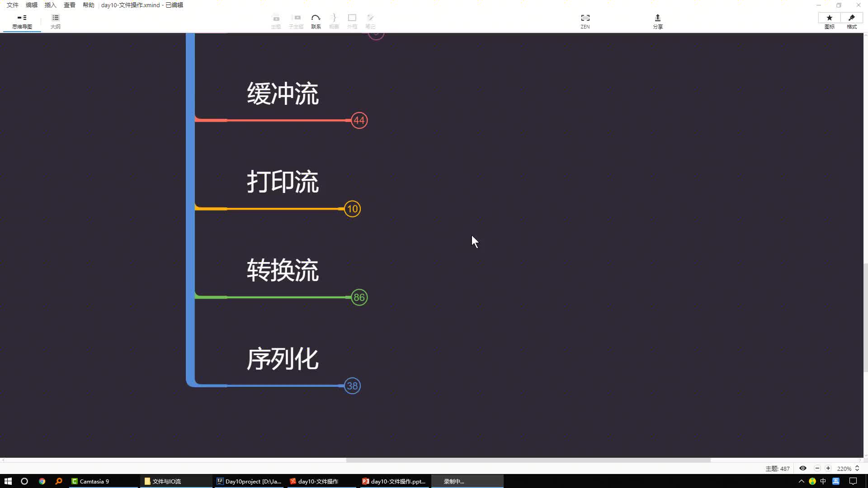The height and width of the screenshot is (488, 868).
Task: Switch to the 思维导图 mind map view
Action: 22,22
